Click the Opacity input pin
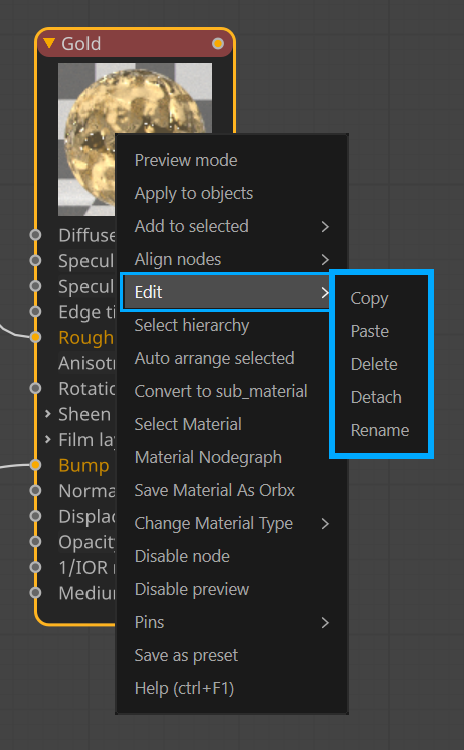 coord(35,541)
